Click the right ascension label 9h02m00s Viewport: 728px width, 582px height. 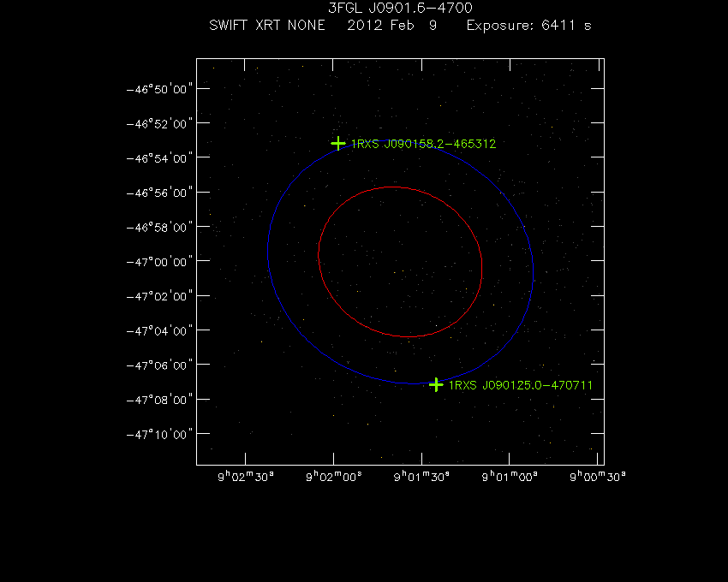[x=334, y=477]
